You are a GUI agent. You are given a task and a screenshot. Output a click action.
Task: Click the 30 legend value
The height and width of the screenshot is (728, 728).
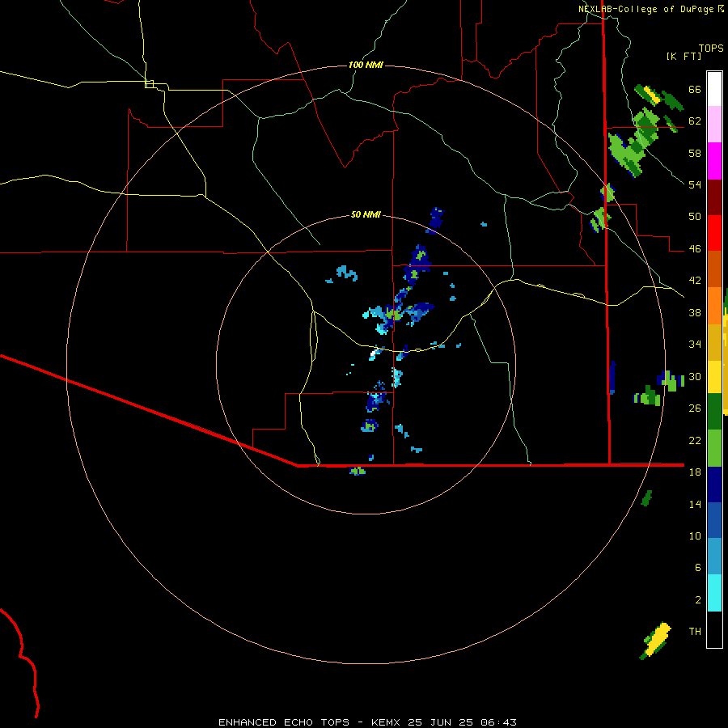pos(695,376)
